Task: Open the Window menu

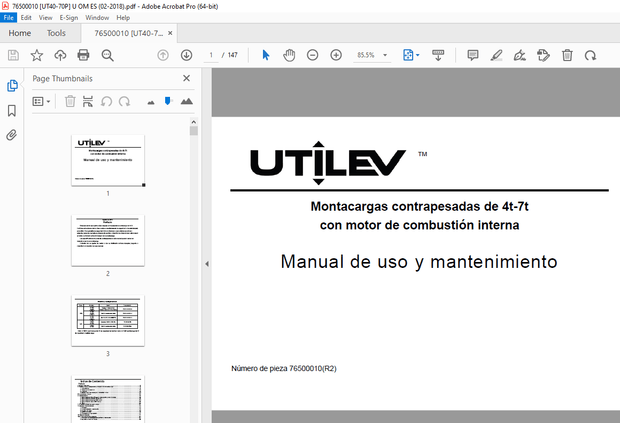Action: click(97, 18)
